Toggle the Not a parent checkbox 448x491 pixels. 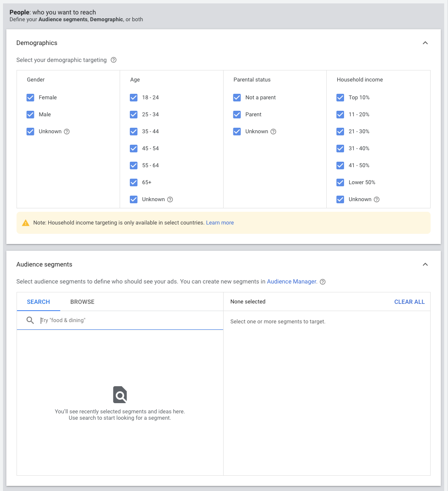pos(237,98)
